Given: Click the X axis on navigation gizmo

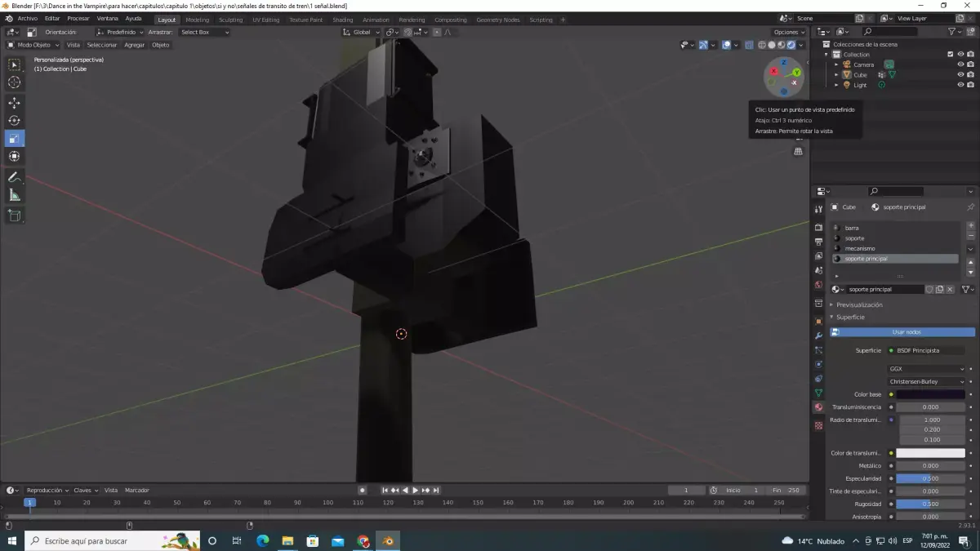Looking at the screenshot, I should [773, 71].
